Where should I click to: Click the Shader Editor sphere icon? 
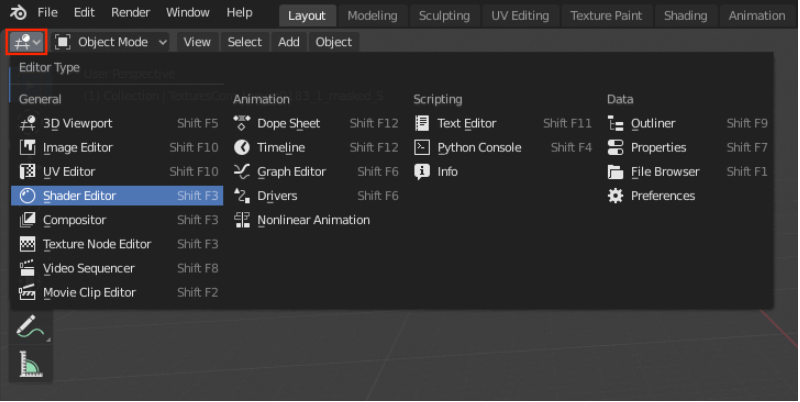click(x=28, y=196)
